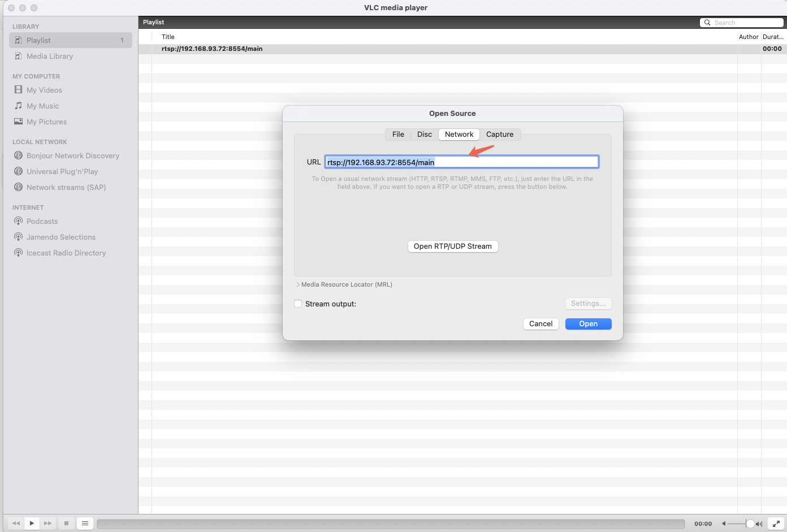Stop playback with the stop button
Viewport: 787px width, 532px height.
[66, 524]
